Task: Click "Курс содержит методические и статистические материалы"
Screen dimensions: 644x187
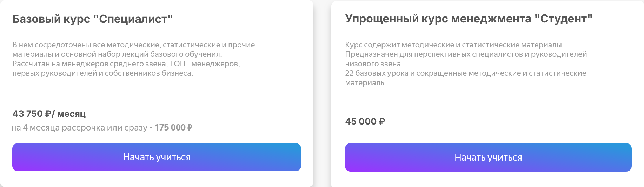Action: point(454,45)
